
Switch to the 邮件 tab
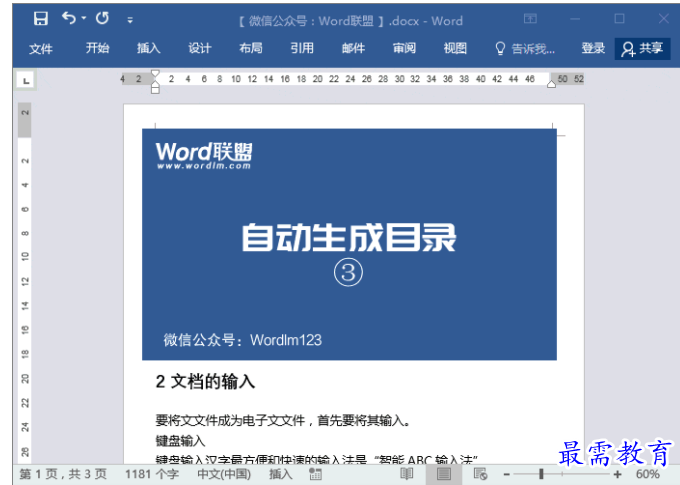coord(353,48)
